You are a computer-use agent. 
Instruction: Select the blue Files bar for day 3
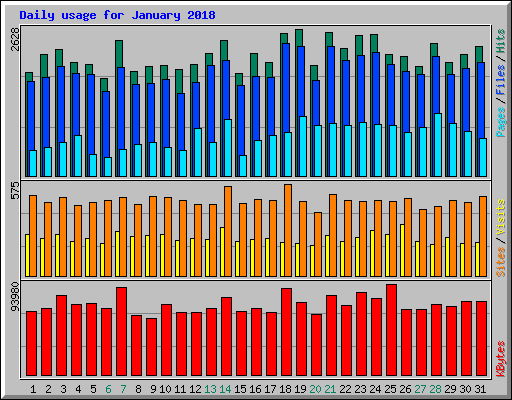61,104
